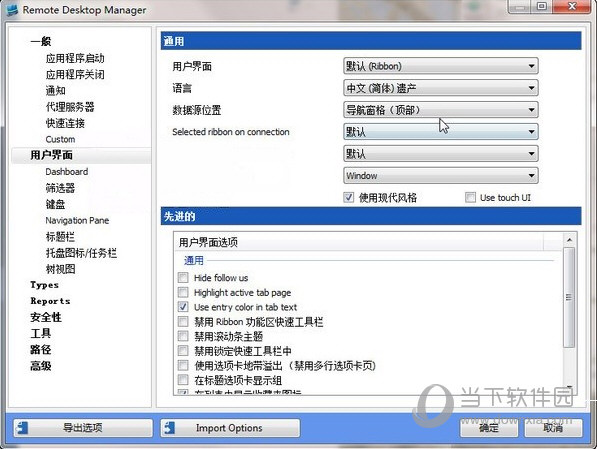
Task: Open the 标题栏 settings page
Action: pos(60,236)
